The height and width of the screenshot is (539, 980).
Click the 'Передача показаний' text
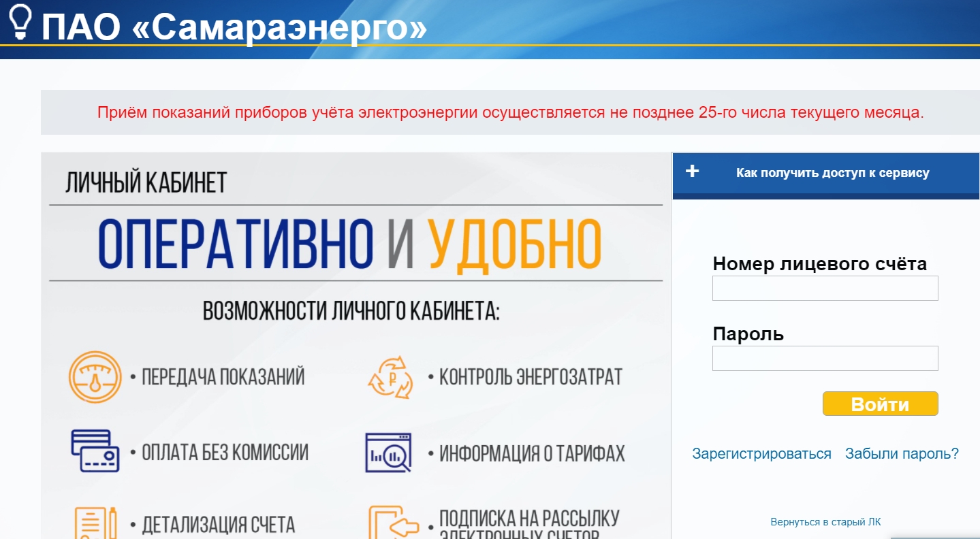[x=223, y=376]
